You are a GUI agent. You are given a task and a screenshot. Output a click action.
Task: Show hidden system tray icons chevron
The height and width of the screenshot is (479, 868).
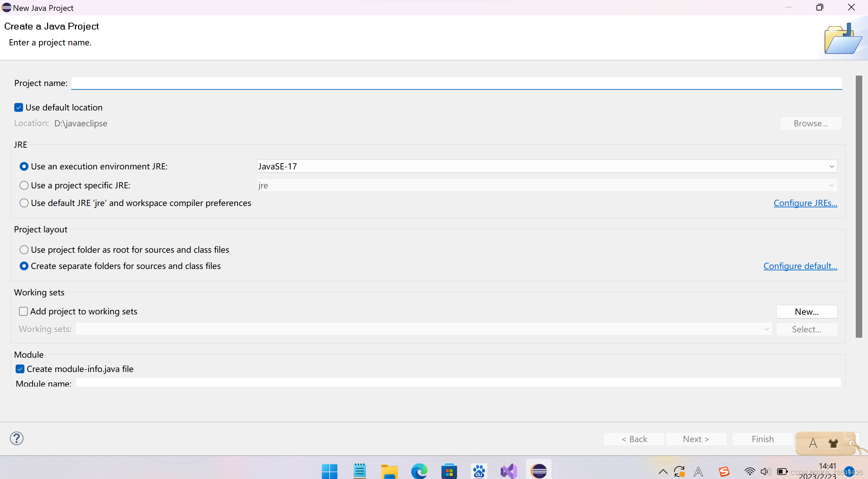click(x=663, y=472)
